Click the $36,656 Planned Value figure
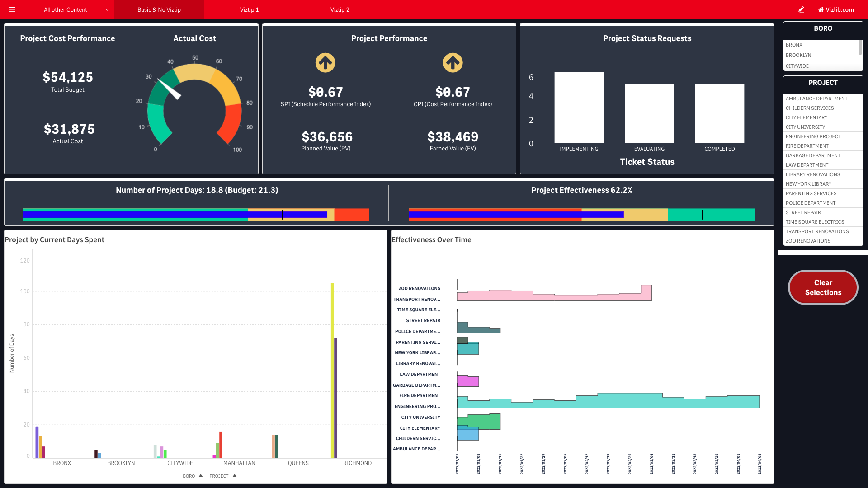 pyautogui.click(x=327, y=137)
